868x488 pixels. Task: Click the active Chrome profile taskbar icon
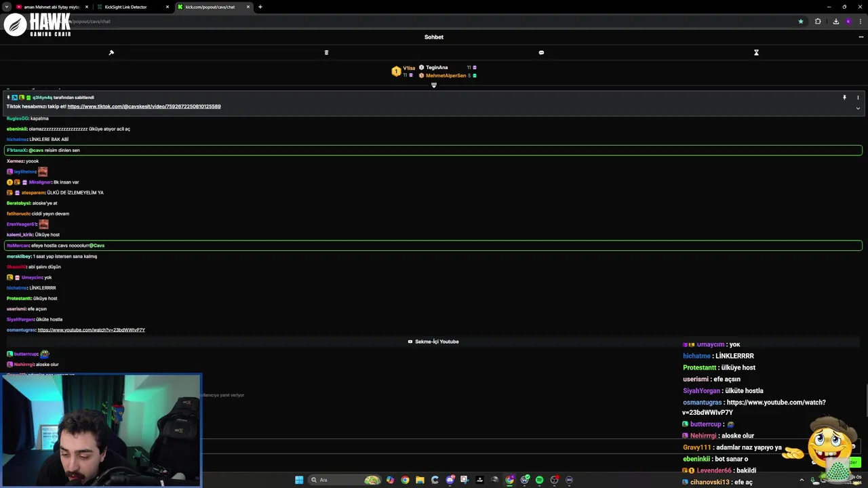509,480
